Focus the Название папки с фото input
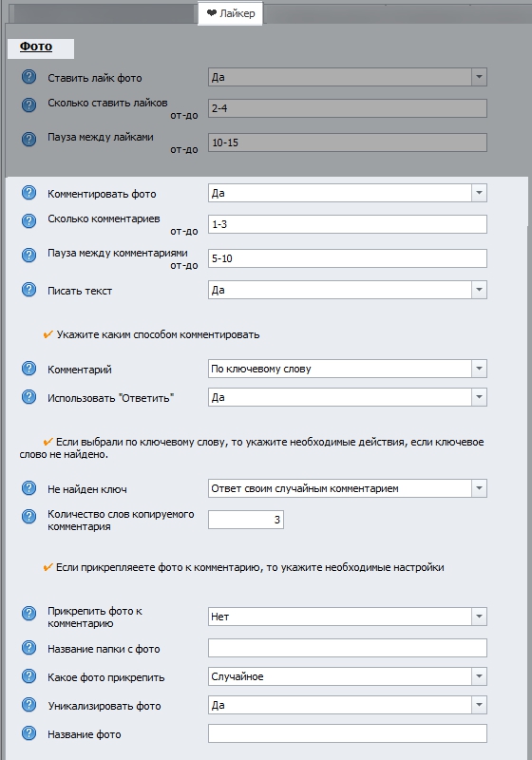532x760 pixels. click(x=348, y=648)
